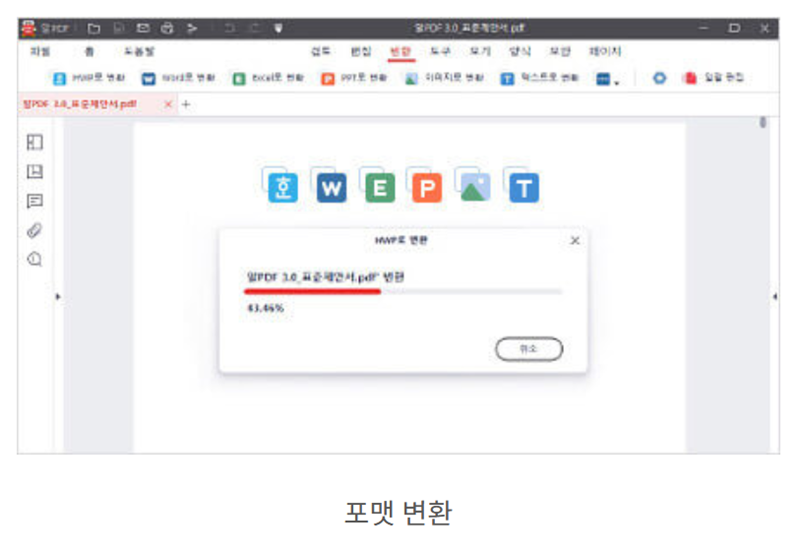Image resolution: width=800 pixels, height=554 pixels.
Task: Click the Save icon in quick access bar
Action: coord(119,28)
